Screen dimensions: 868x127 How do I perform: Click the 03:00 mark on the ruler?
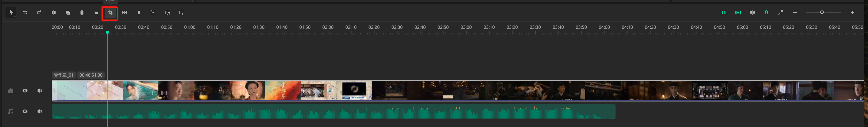click(x=466, y=27)
